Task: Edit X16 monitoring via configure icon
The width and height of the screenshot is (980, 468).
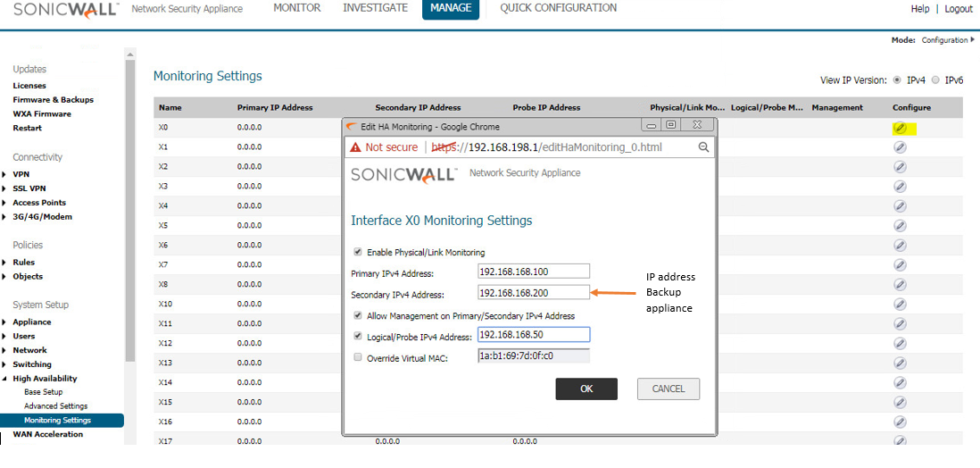Action: coord(900,422)
